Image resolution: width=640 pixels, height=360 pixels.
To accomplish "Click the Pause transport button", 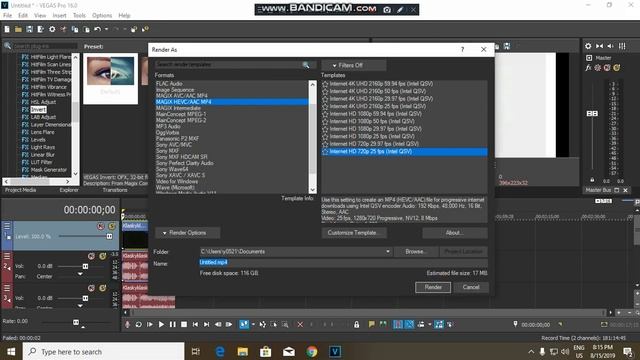I will pyautogui.click(x=173, y=324).
